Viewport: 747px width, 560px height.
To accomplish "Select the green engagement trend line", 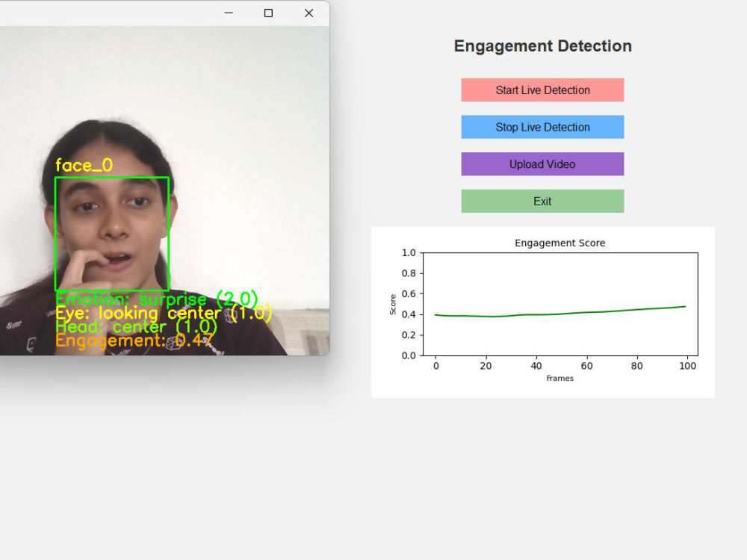I will click(560, 314).
